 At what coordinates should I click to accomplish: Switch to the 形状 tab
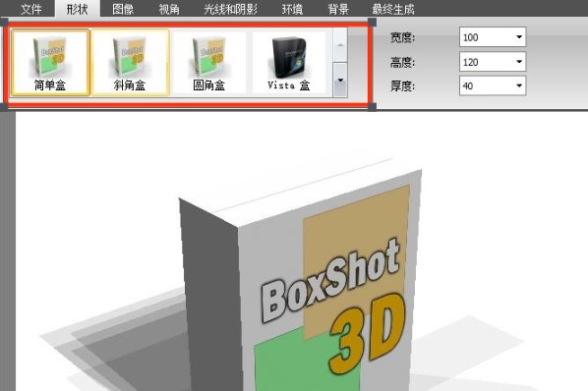(78, 9)
